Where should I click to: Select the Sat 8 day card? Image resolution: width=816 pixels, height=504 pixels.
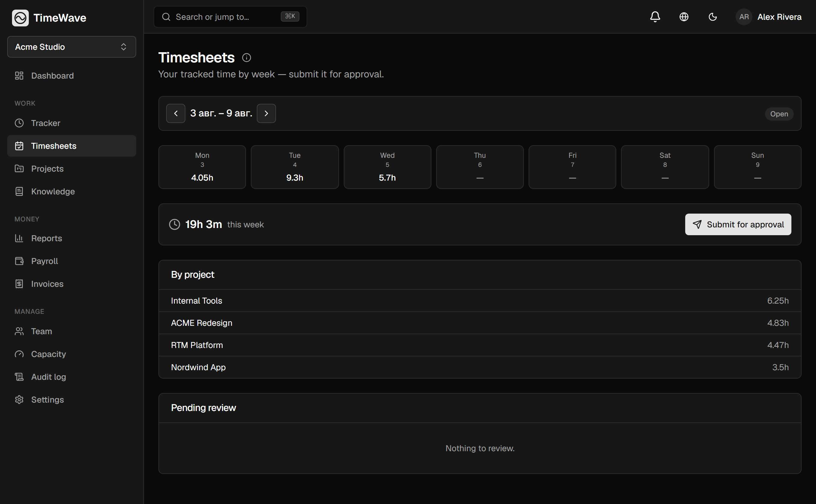[x=665, y=167]
